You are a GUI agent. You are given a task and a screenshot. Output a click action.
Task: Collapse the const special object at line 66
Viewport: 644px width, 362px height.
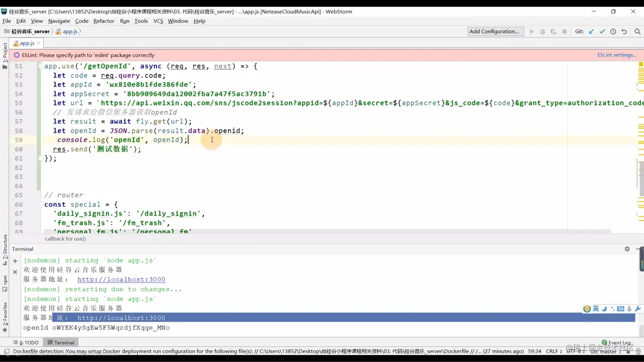41,204
